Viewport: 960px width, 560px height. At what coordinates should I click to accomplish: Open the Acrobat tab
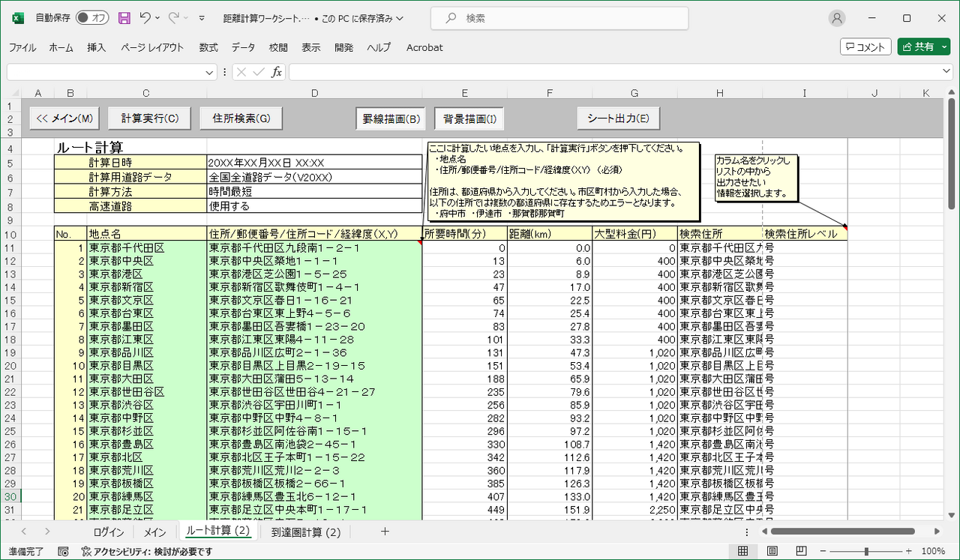[x=424, y=47]
